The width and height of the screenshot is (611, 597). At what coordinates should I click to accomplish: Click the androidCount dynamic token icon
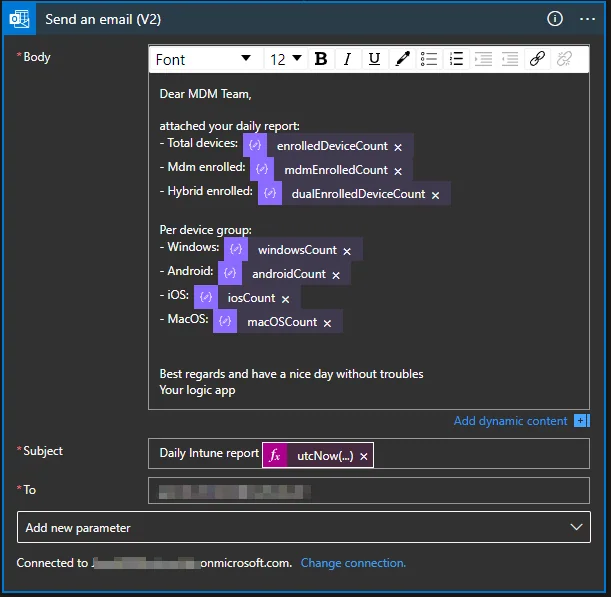[230, 273]
